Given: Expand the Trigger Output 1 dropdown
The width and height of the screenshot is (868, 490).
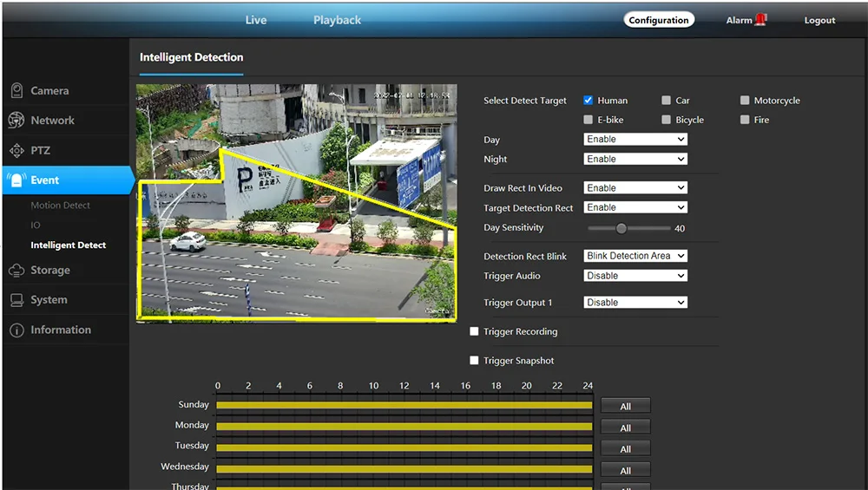Looking at the screenshot, I should (635, 303).
